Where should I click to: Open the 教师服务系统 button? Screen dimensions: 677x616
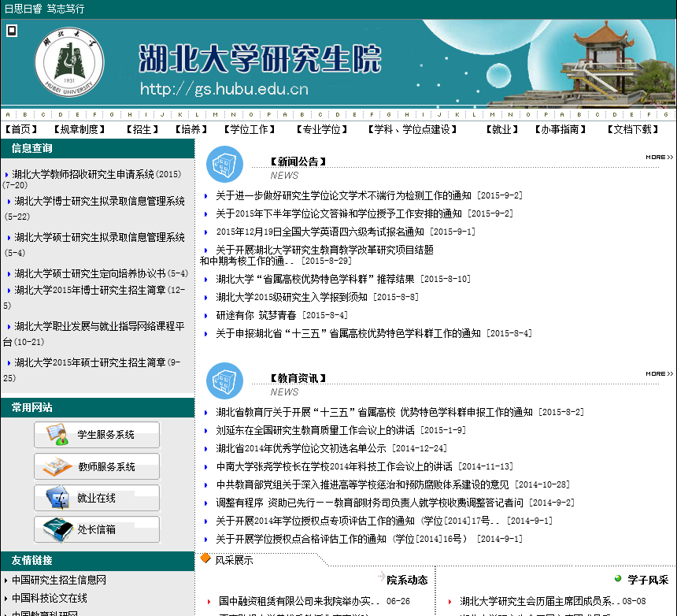pyautogui.click(x=97, y=466)
